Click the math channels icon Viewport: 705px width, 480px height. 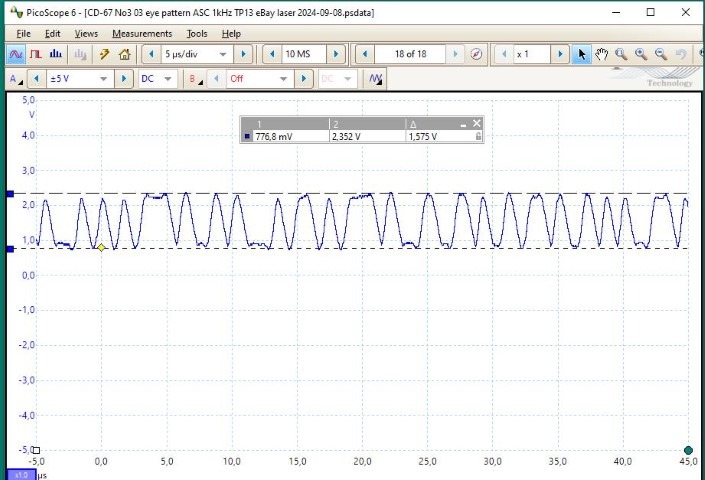coord(375,79)
